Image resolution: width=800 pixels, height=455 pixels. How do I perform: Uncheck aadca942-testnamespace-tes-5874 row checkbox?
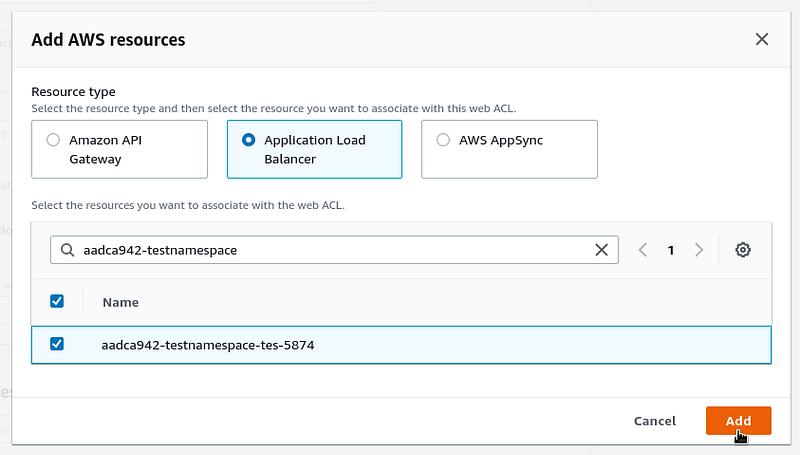(x=57, y=344)
